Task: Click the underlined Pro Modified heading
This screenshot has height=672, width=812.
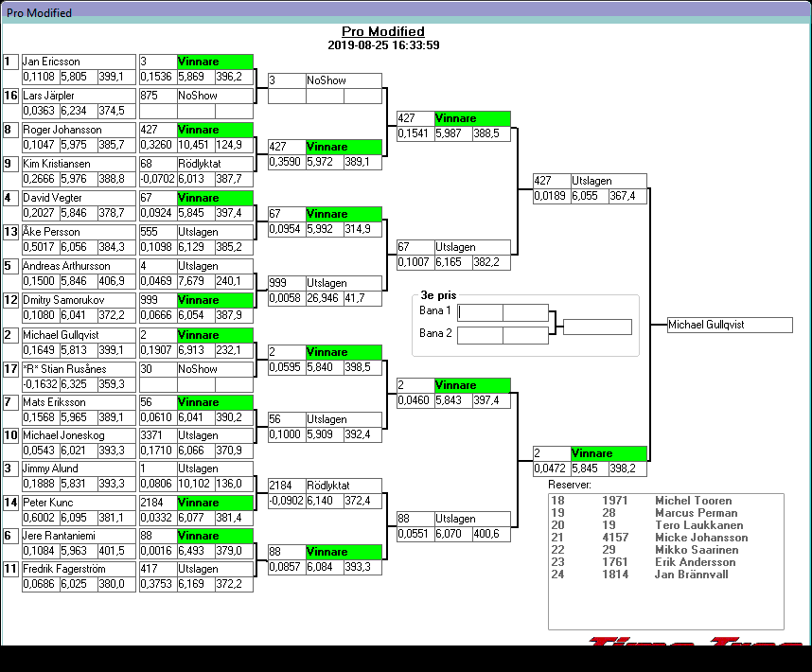Action: (382, 32)
